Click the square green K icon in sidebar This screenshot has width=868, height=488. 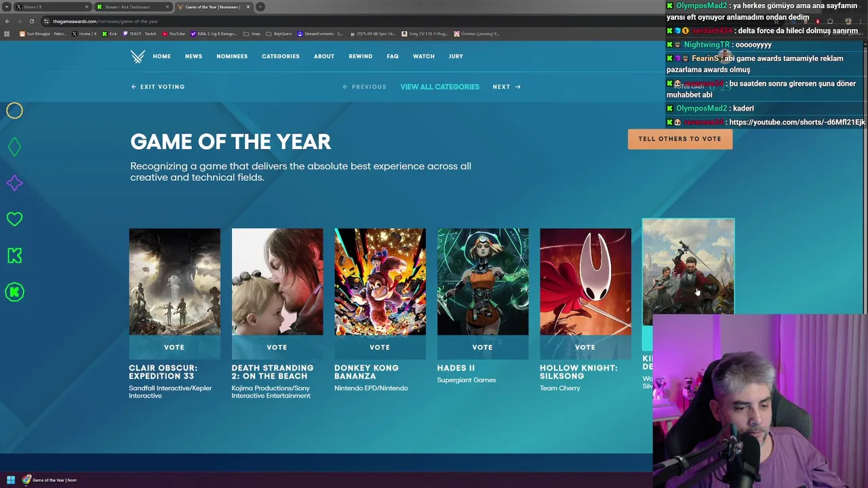tap(14, 256)
